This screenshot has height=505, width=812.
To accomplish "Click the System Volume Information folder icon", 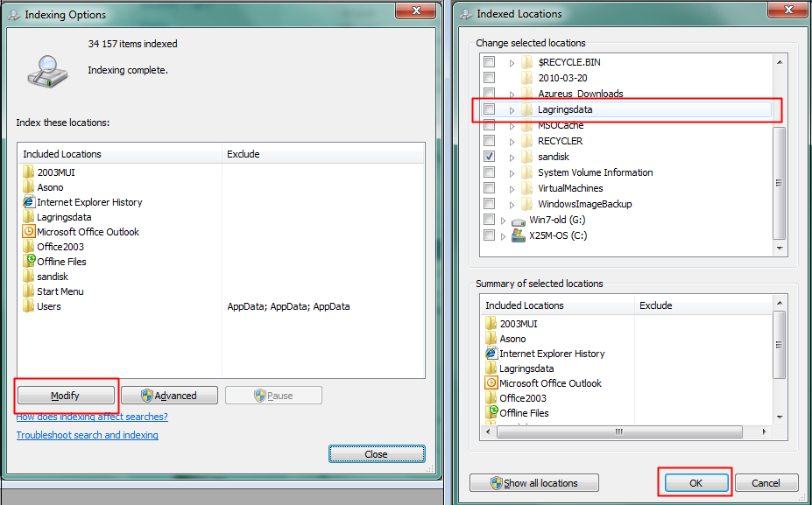I will (x=527, y=172).
